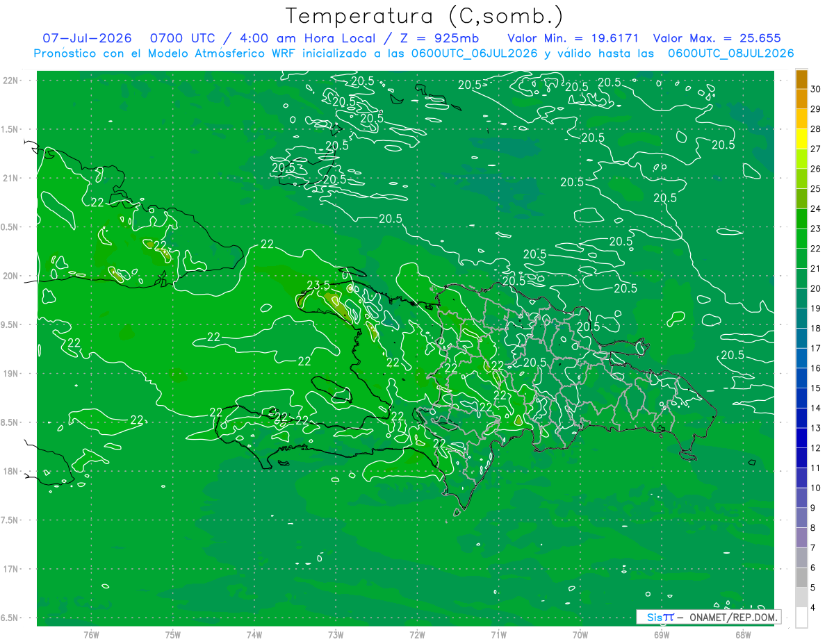
Task: Select initialization time "0600UTC_06JUL2026"
Action: tap(474, 53)
